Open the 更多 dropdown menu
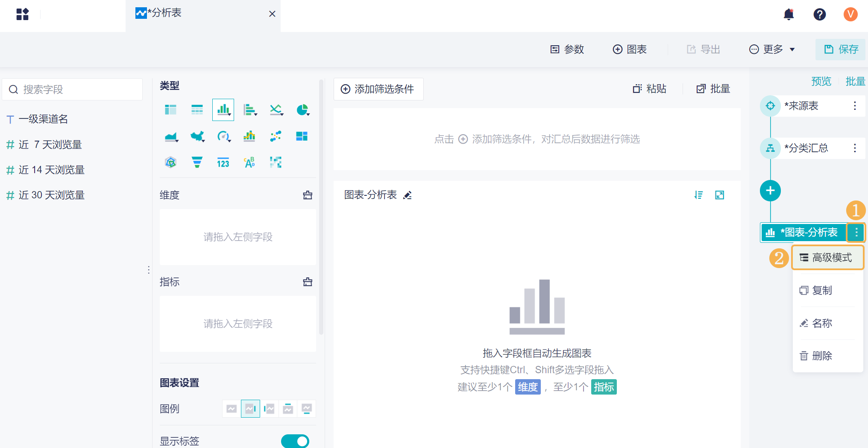 pyautogui.click(x=772, y=50)
